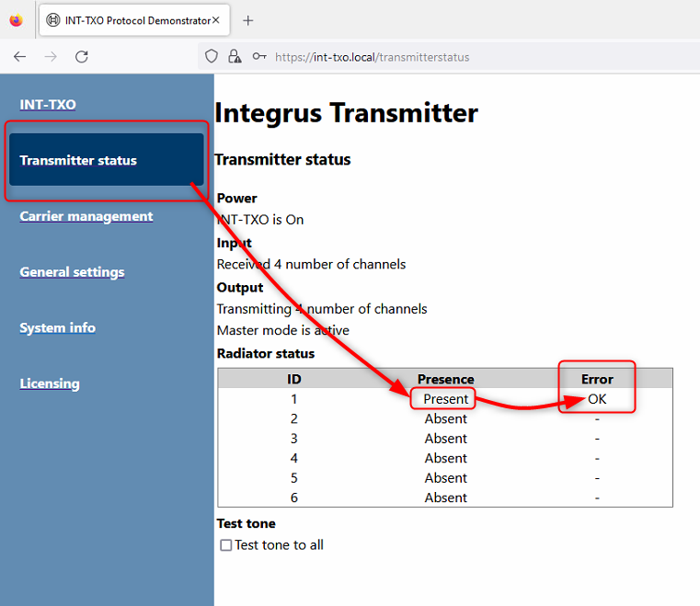This screenshot has height=606, width=700.
Task: Open General settings page
Action: 72,272
